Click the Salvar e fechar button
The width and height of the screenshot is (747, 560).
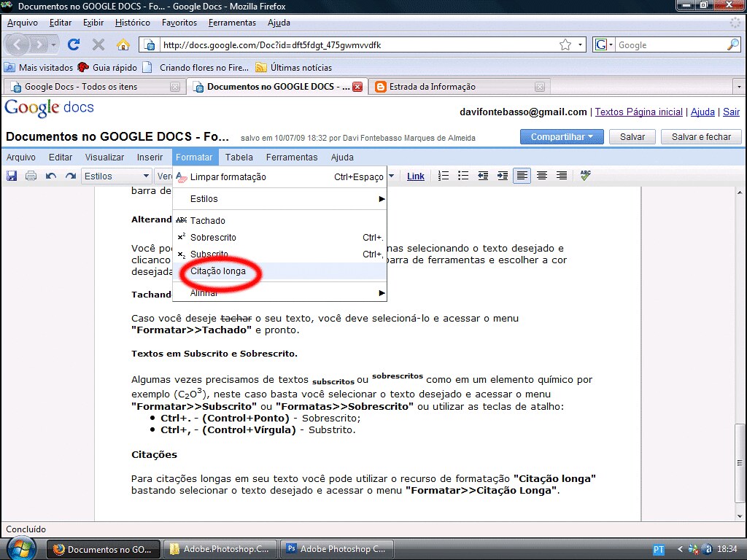click(x=701, y=136)
